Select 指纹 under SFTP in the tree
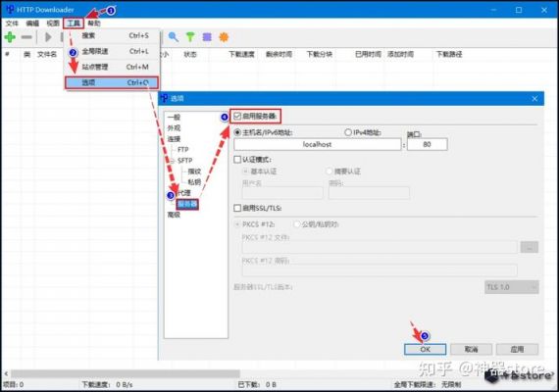The width and height of the screenshot is (559, 392). (194, 171)
